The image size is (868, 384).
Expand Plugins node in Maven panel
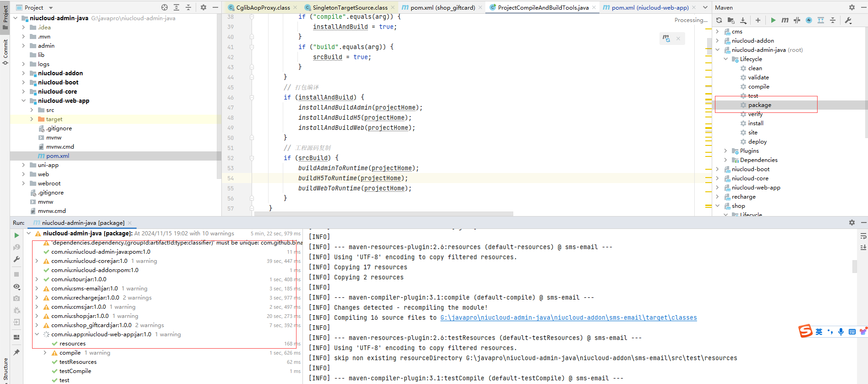(725, 151)
